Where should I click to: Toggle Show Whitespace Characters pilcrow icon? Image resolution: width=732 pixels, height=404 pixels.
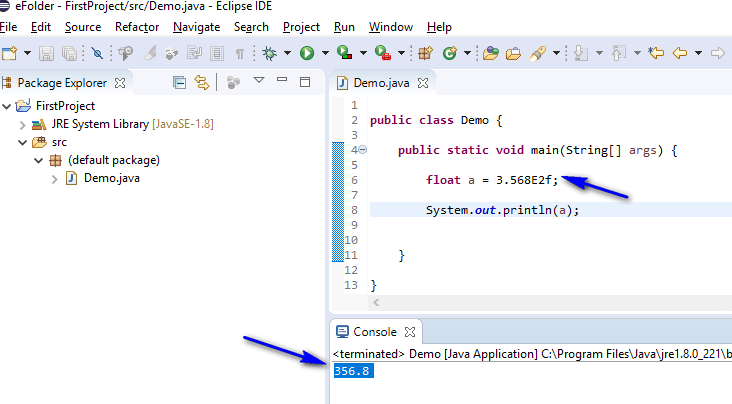click(x=239, y=54)
